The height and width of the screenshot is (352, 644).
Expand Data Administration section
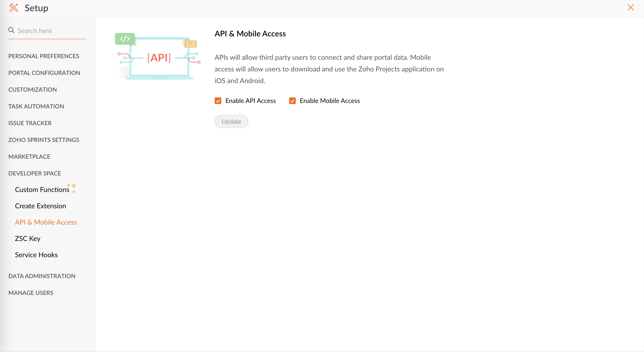point(42,276)
